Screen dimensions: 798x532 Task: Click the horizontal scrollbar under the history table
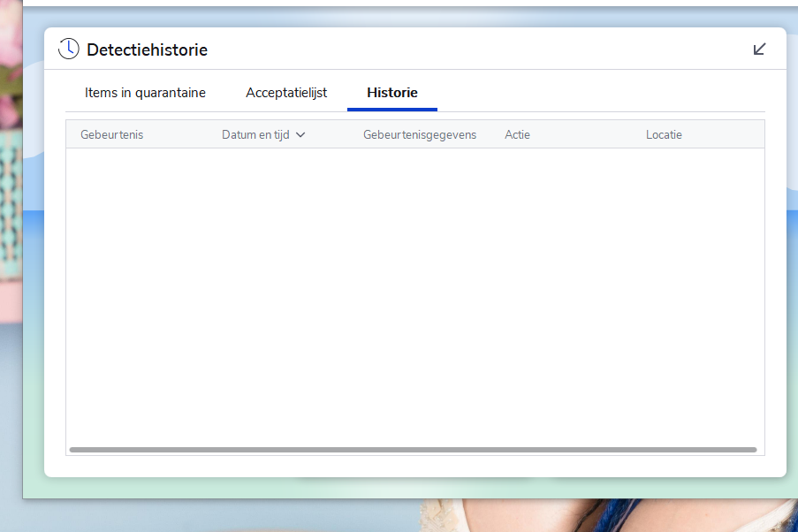pyautogui.click(x=414, y=450)
